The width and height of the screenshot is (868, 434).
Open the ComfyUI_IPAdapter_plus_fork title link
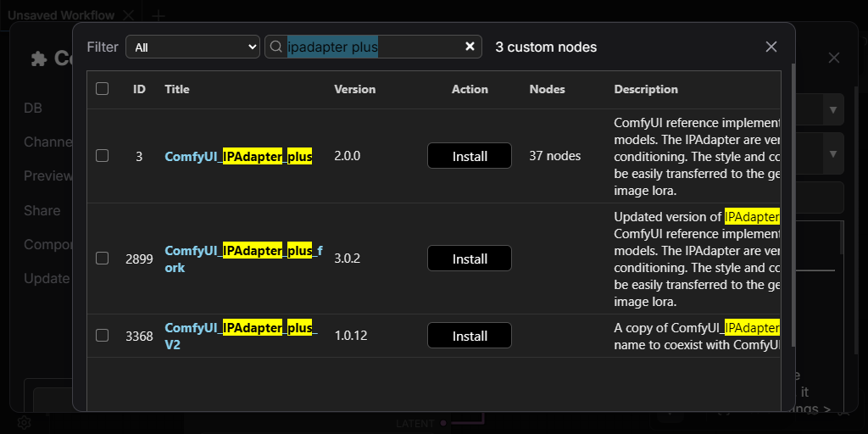coord(243,259)
